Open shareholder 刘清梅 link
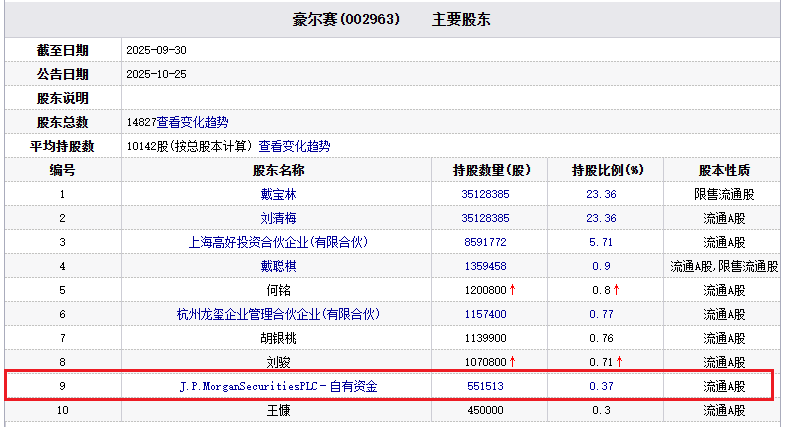 (x=279, y=218)
